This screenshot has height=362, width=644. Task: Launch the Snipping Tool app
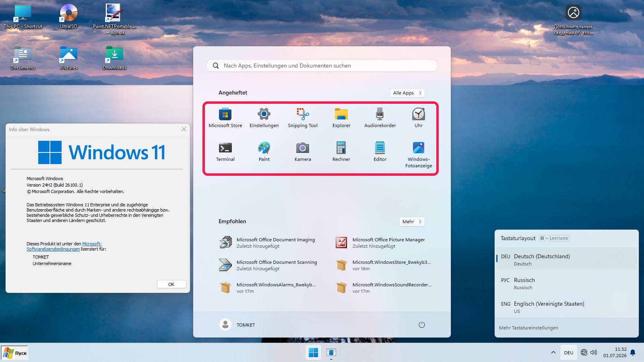click(x=303, y=118)
